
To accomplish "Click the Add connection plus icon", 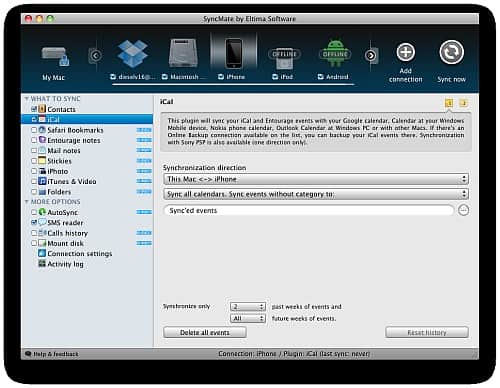I will click(x=405, y=52).
